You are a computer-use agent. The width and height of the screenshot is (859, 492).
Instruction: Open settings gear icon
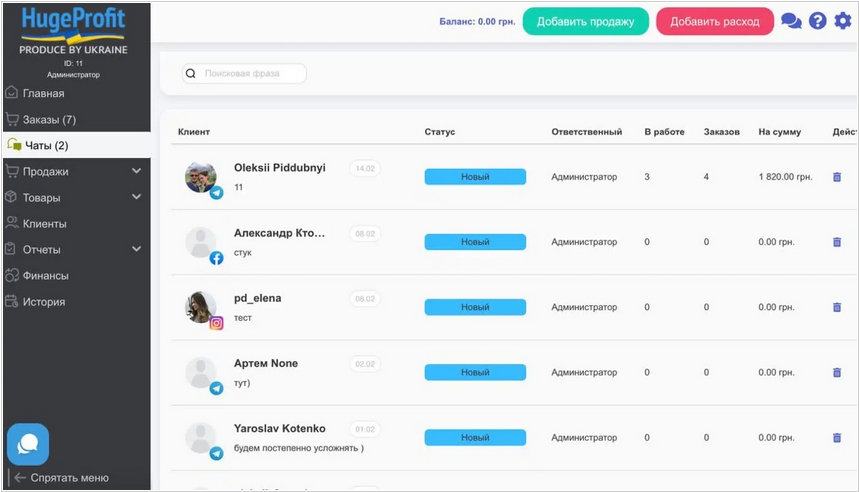[843, 21]
